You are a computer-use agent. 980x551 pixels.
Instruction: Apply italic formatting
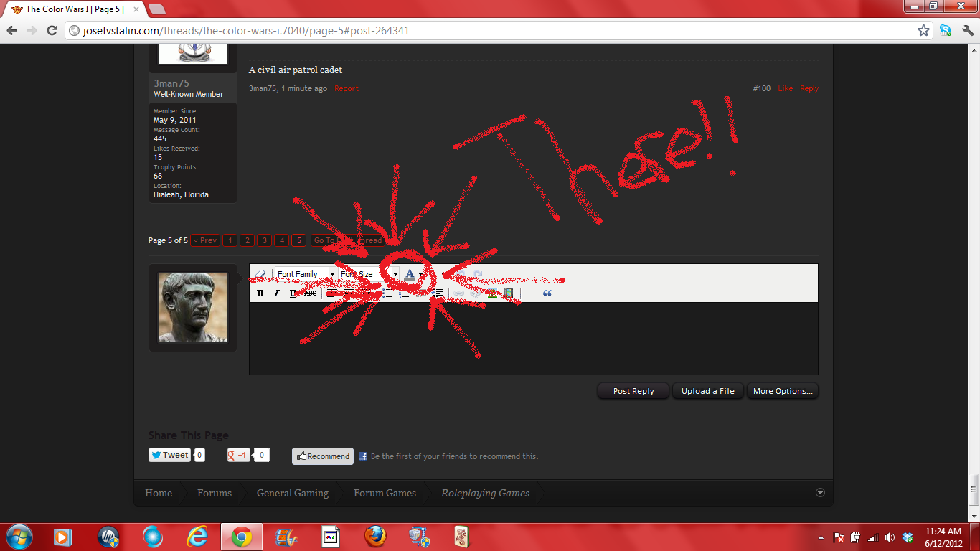(x=276, y=293)
